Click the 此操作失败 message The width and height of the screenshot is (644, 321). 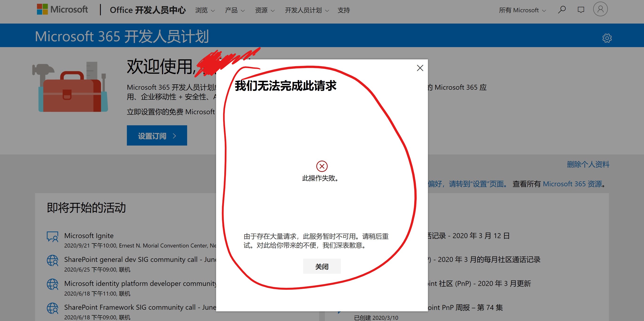(320, 178)
